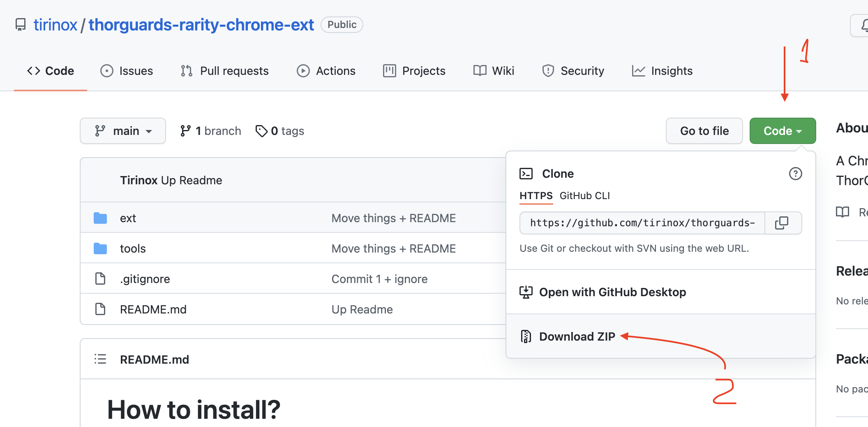
Task: Open the Up Readme latest commit message
Action: coord(192,180)
